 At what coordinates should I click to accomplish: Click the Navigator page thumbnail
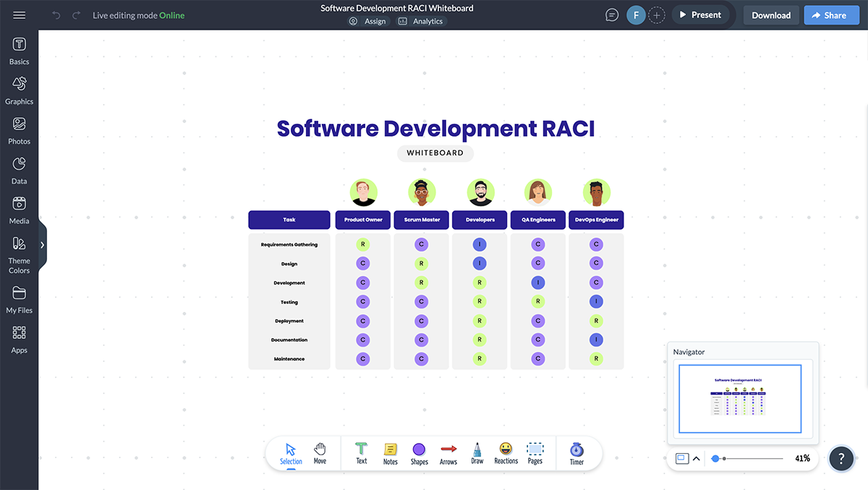[740, 399]
